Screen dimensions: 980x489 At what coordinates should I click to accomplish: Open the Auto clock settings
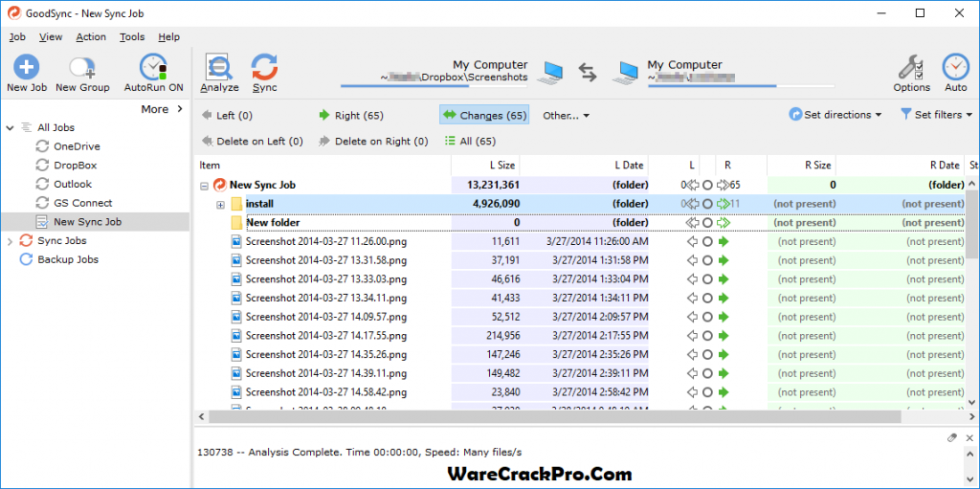pyautogui.click(x=955, y=66)
